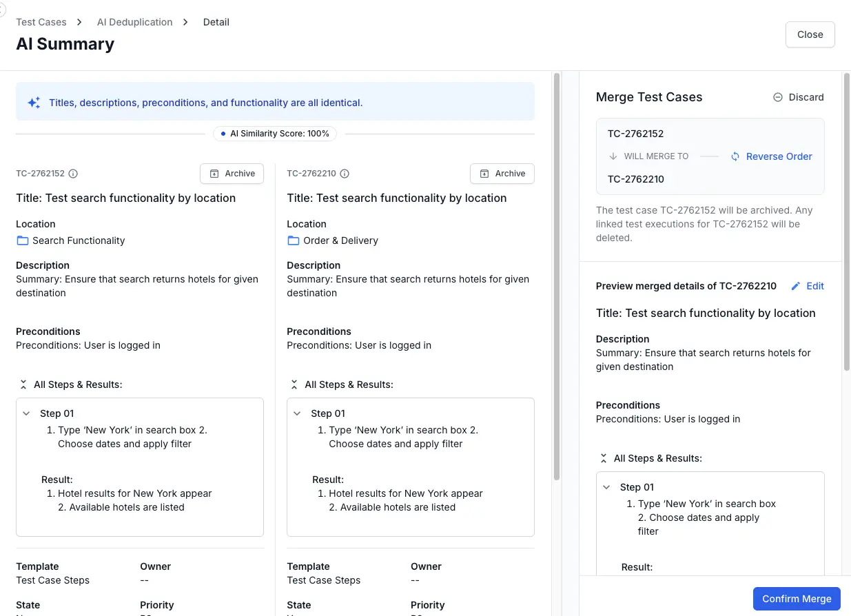Click the minus-circle icon beside Discard

tap(777, 97)
